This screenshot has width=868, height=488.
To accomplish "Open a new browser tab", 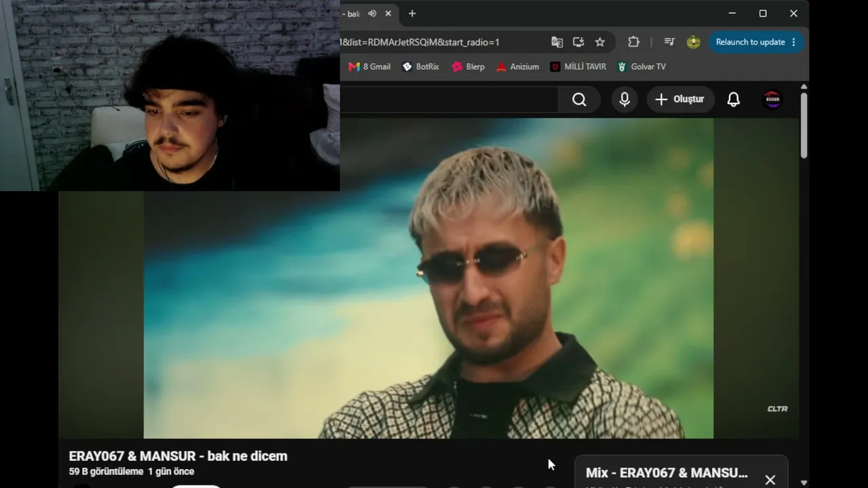I will (x=412, y=14).
